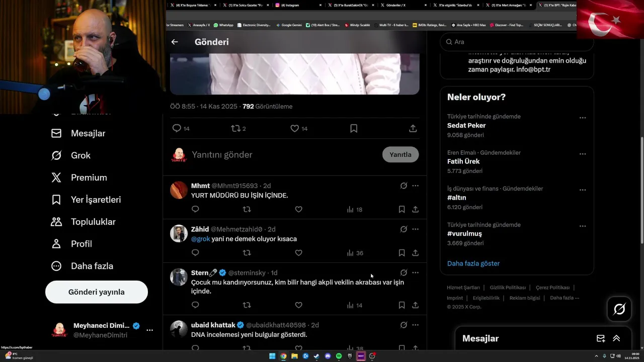Repost Zâhid's comment

click(x=247, y=253)
